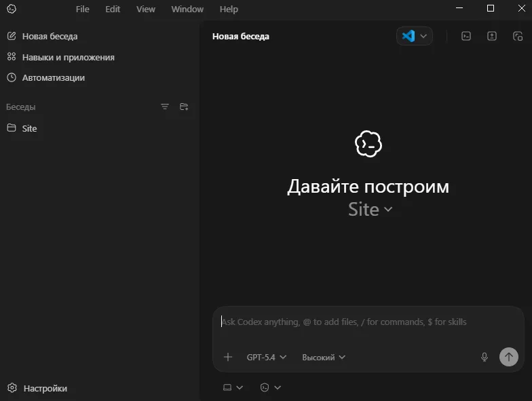Close the Codex window
This screenshot has height=401, width=532.
522,8
